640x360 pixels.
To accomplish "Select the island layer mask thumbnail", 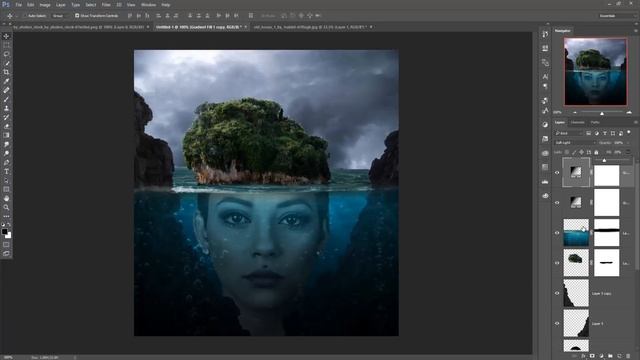I will point(607,263).
